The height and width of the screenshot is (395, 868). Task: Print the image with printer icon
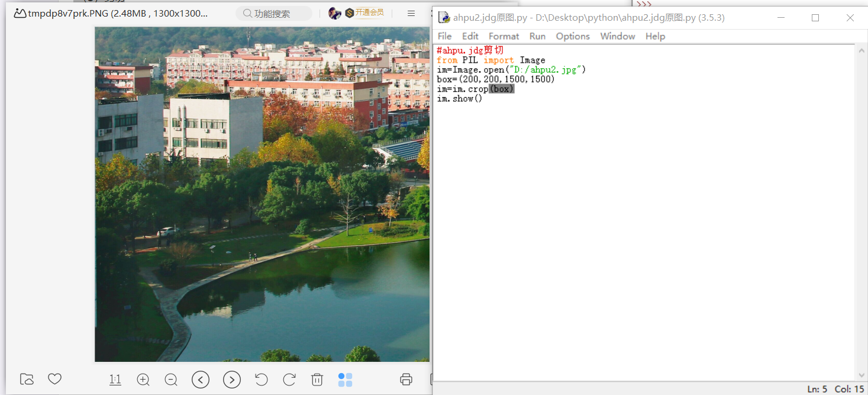[x=406, y=380]
